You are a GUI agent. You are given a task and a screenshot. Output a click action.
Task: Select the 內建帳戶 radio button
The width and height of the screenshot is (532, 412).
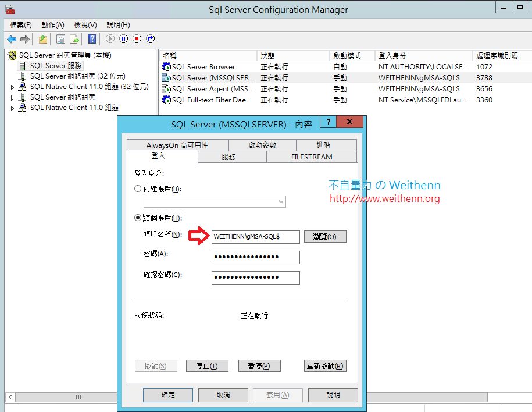[138, 188]
